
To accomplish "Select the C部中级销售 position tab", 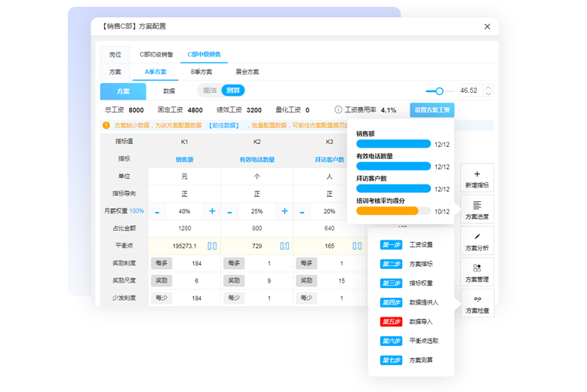I will point(204,54).
